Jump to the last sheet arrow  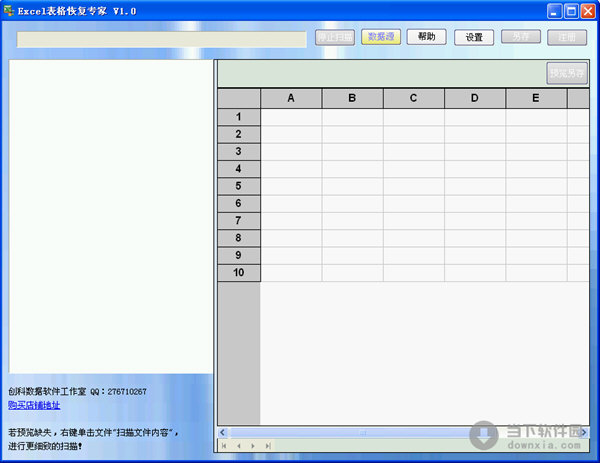tap(268, 446)
